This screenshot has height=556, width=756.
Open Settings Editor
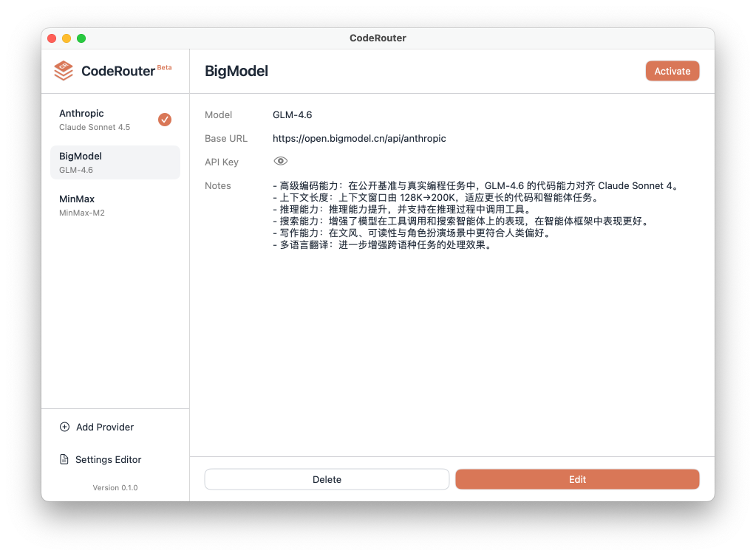(x=108, y=459)
